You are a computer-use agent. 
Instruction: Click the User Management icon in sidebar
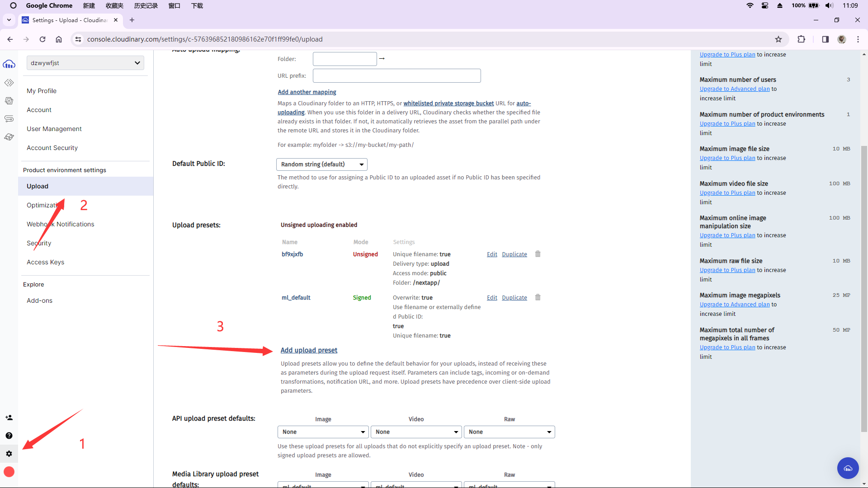click(9, 417)
